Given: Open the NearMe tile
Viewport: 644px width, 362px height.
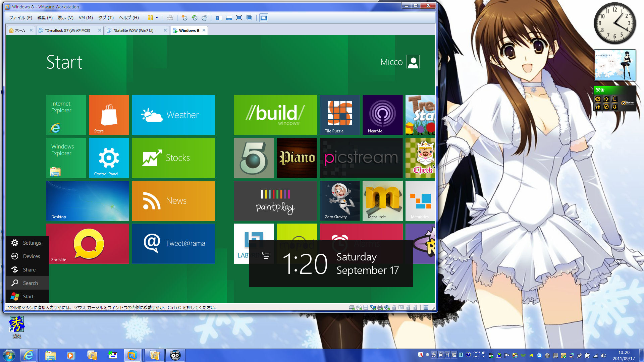Looking at the screenshot, I should [x=383, y=115].
